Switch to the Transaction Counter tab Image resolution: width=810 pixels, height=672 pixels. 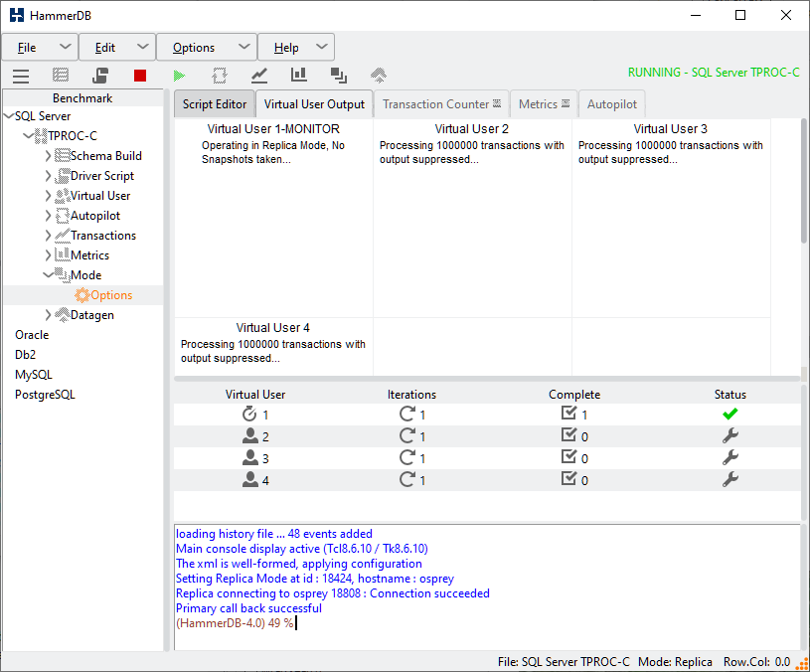pos(441,104)
